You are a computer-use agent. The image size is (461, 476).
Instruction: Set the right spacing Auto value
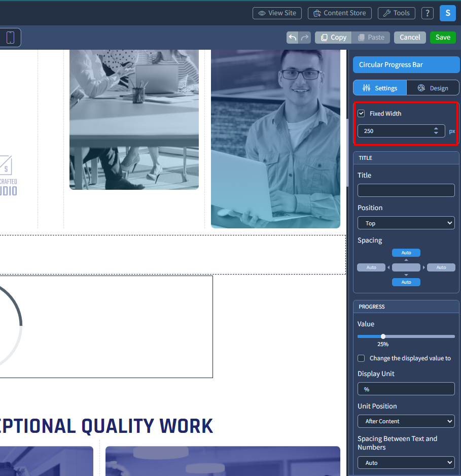pos(441,267)
